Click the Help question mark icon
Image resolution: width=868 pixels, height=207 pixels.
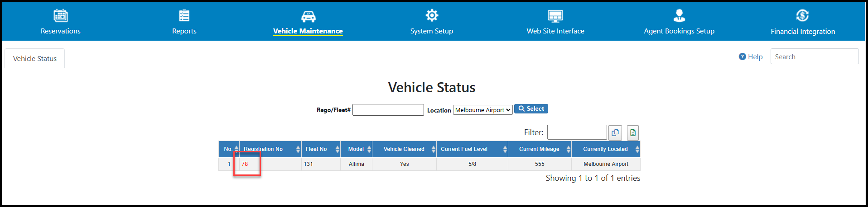742,56
